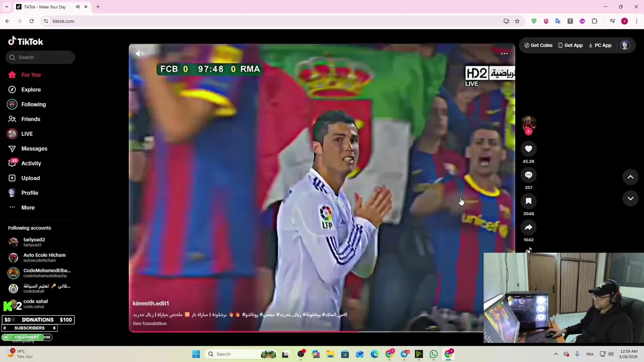Open the gray T extension

point(570,21)
